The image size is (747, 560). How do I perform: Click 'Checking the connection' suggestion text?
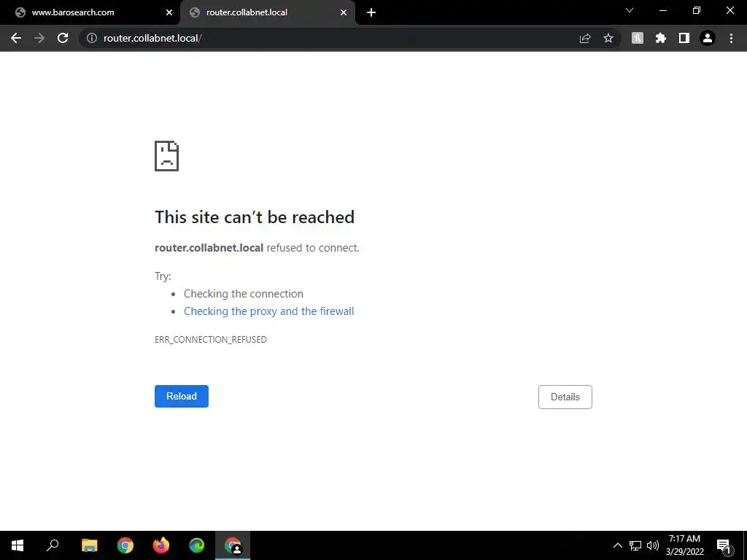244,294
